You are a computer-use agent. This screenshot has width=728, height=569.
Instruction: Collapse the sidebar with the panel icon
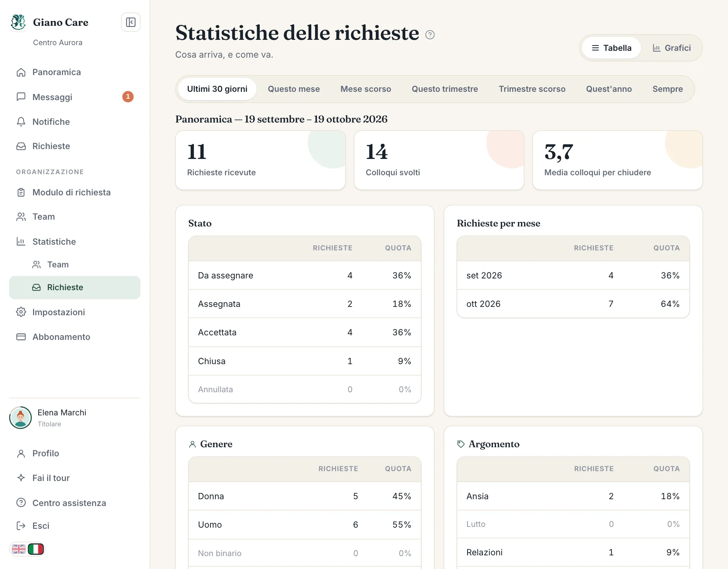(x=131, y=22)
